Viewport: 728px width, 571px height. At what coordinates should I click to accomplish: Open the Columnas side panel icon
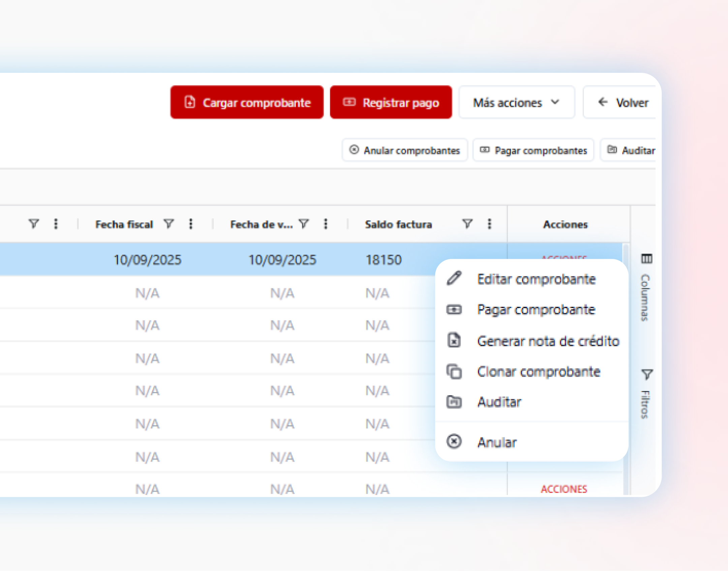[646, 259]
